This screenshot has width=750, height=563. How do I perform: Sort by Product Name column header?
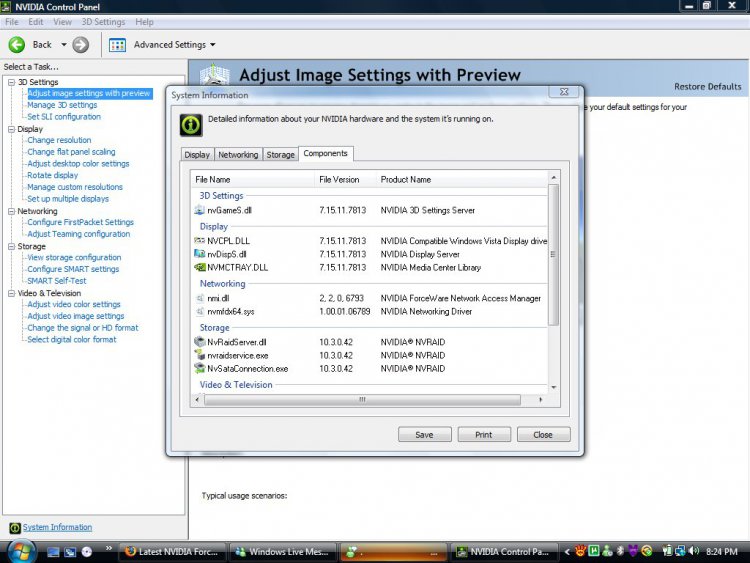462,179
